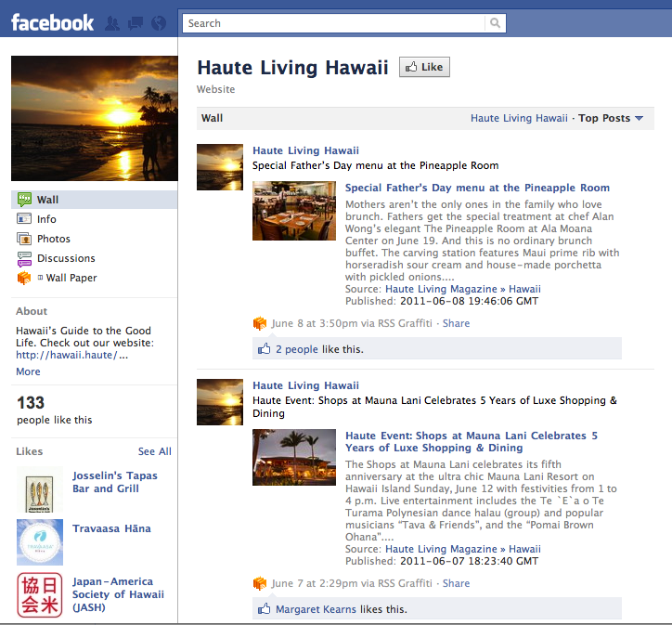672x625 pixels.
Task: Open Mauna Lani event article thumbnail
Action: (294, 457)
